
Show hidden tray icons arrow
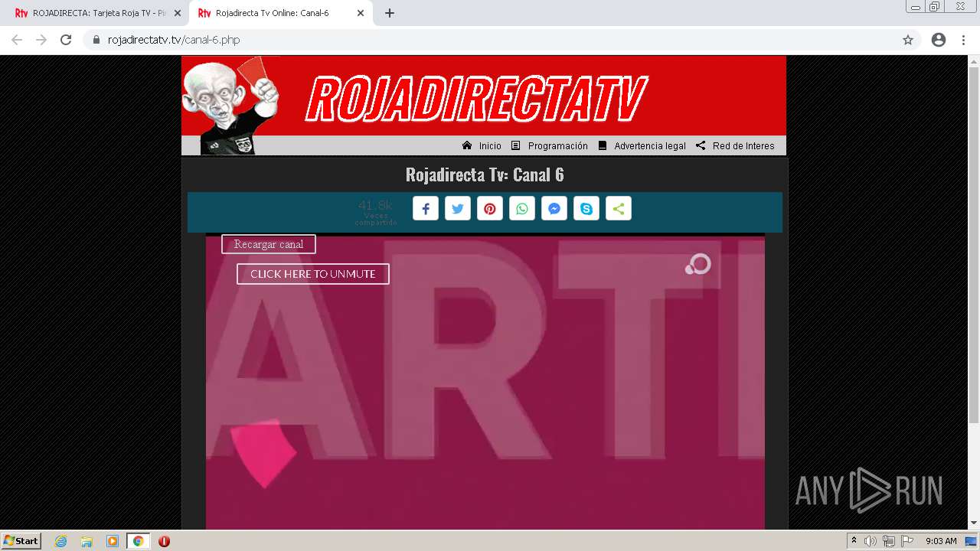tap(854, 540)
